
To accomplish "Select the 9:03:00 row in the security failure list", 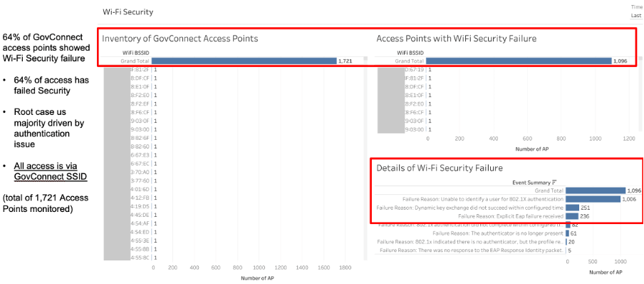I will (415, 129).
